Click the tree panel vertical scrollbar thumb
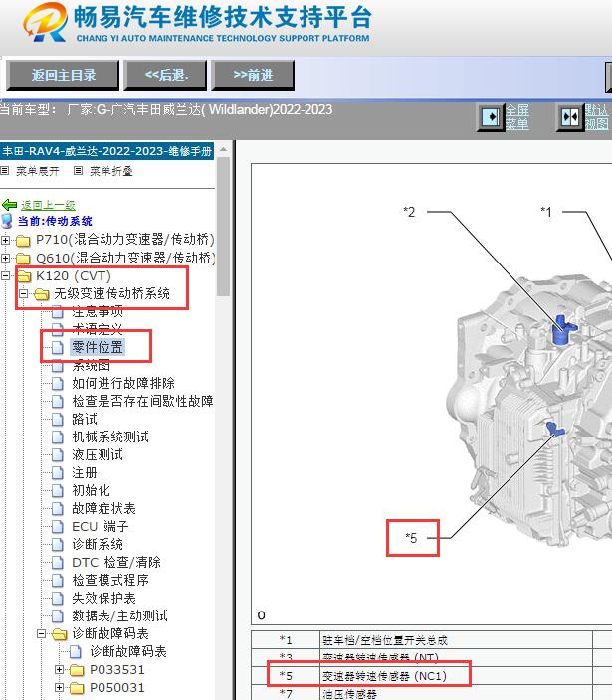The image size is (612, 700). pyautogui.click(x=223, y=226)
